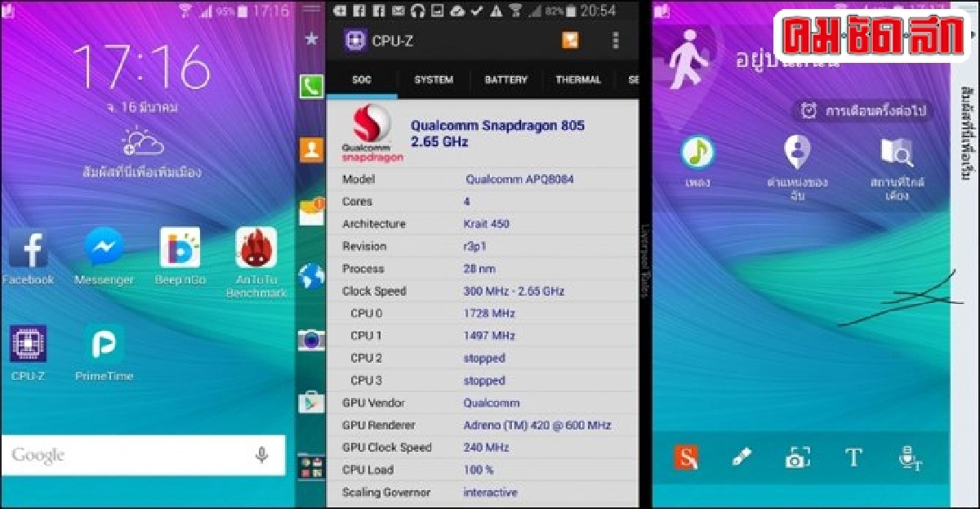Viewport: 980px width, 509px height.
Task: Select the model value Qualcomm APQ8084
Action: point(519,179)
